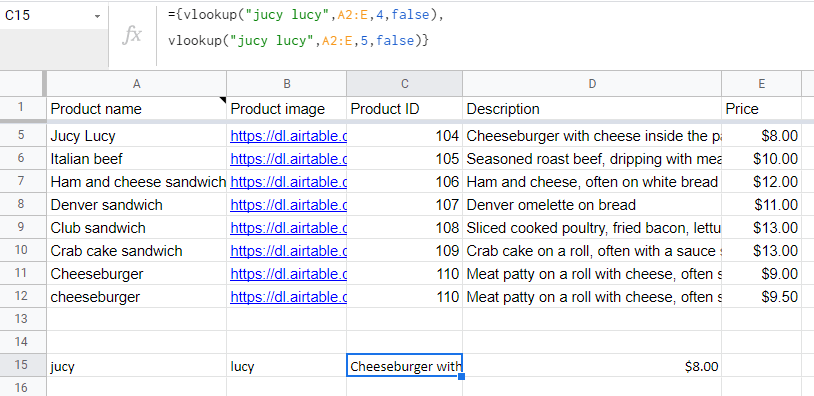Screen dimensions: 814x396
Task: Select the Jucy Lucy name cell
Action: [137, 136]
